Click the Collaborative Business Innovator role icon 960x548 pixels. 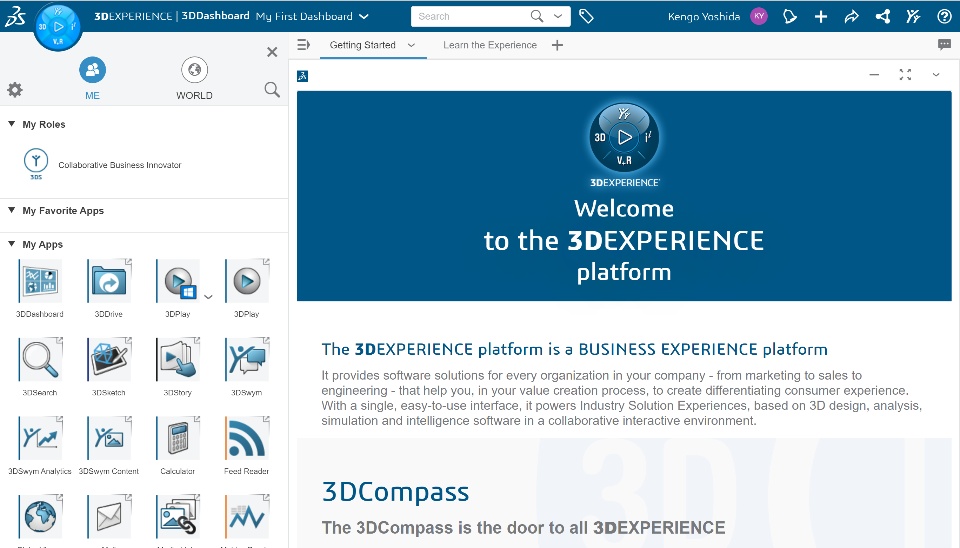pos(36,163)
